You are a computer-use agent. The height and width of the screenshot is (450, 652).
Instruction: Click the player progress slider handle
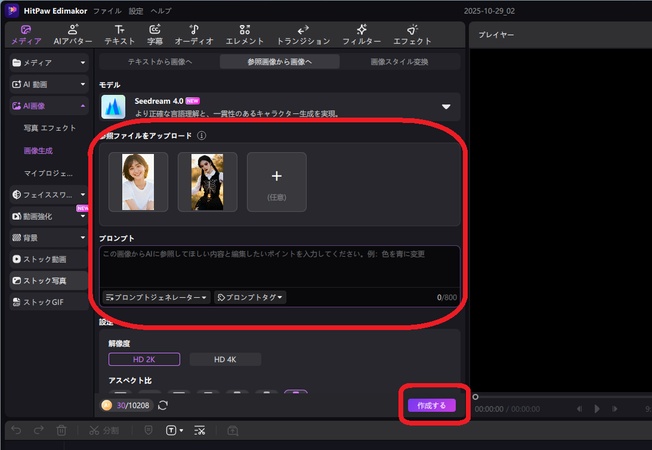[475, 396]
